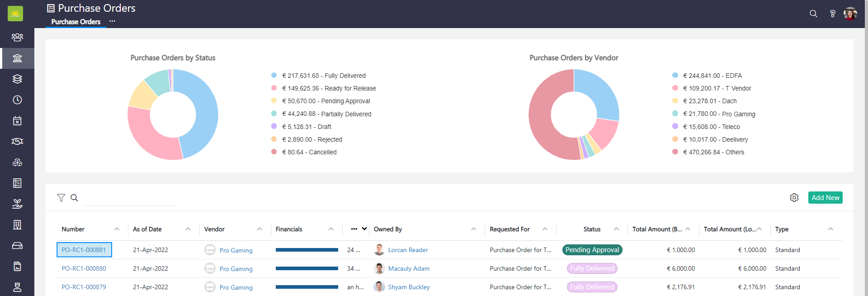
Task: Sort by Number column arrow
Action: click(117, 229)
